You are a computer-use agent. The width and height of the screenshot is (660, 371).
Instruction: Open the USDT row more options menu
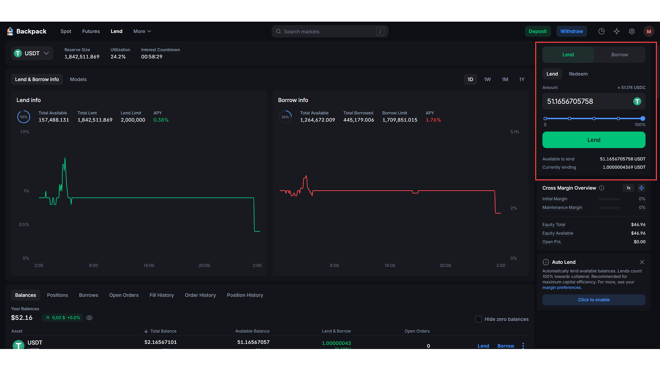[523, 346]
